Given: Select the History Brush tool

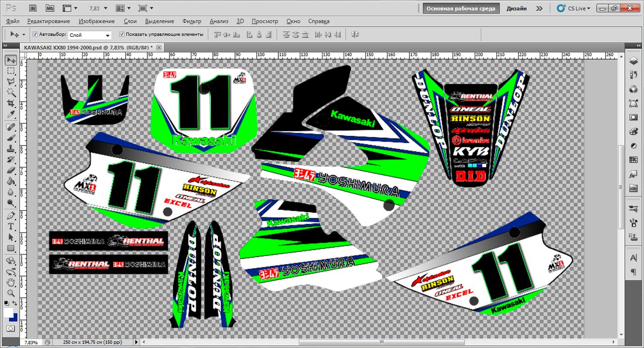Looking at the screenshot, I should (x=11, y=160).
